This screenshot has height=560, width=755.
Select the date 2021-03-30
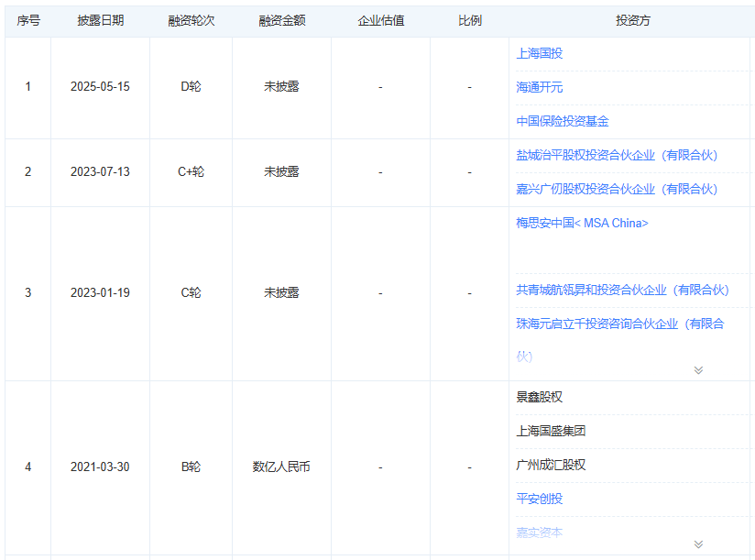100,467
